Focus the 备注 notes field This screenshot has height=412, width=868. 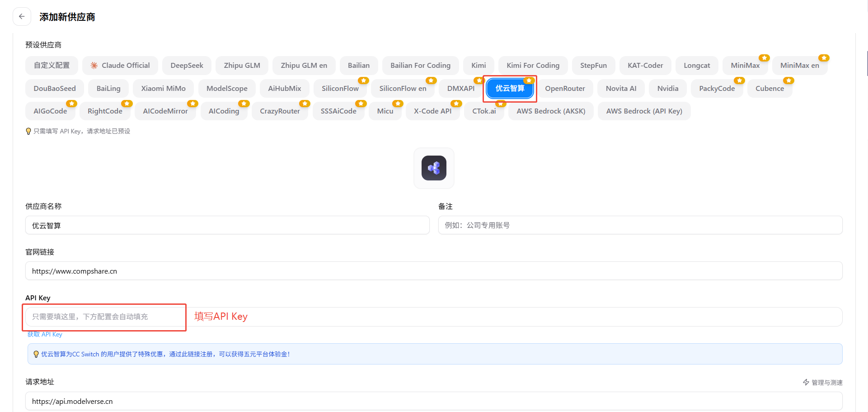tap(640, 225)
